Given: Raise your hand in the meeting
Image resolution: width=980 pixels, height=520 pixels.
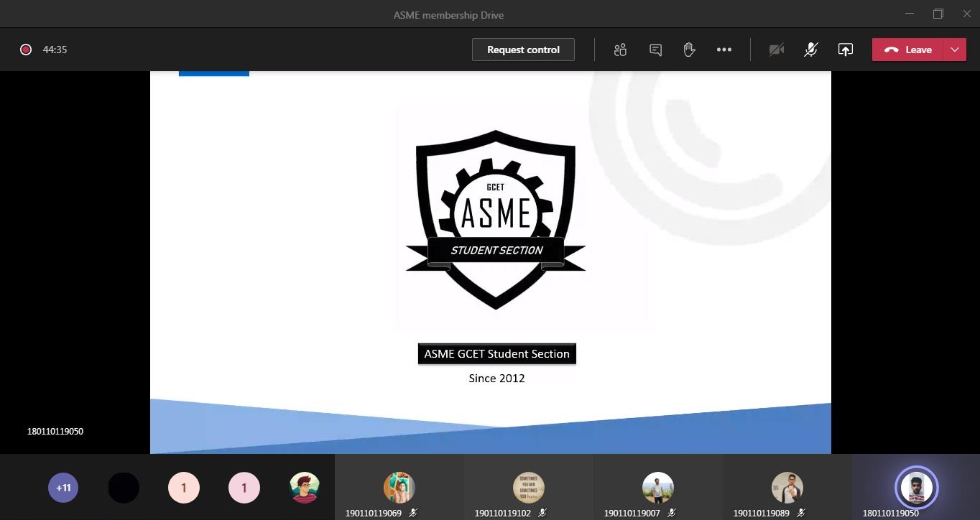Looking at the screenshot, I should 689,50.
